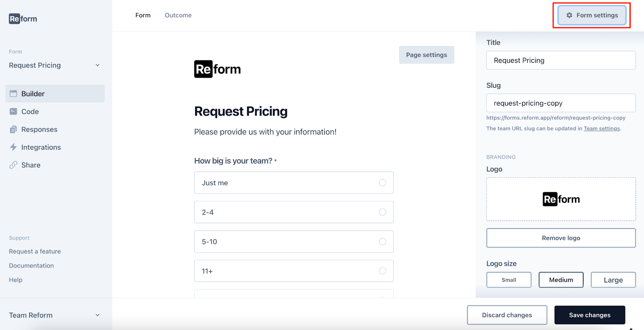
Task: Choose the "11+" radio option
Action: pyautogui.click(x=382, y=271)
